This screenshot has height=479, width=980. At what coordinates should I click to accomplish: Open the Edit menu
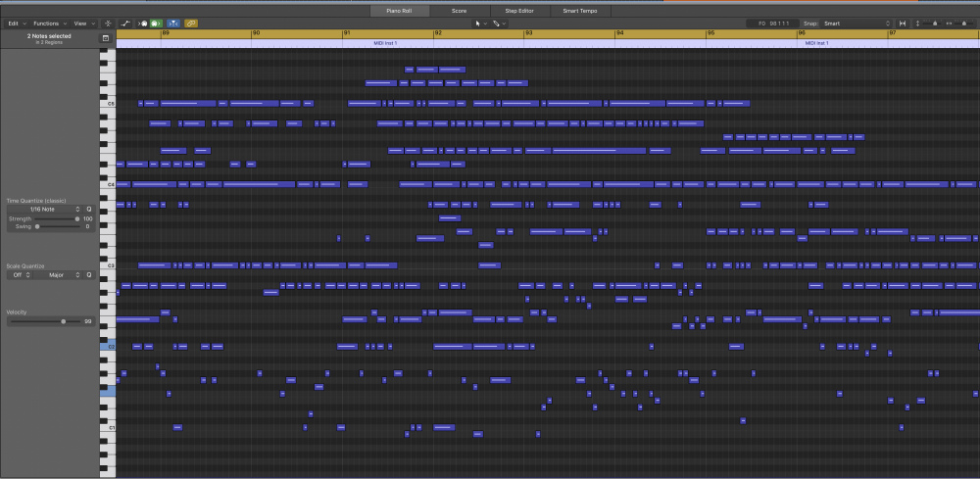pos(16,23)
